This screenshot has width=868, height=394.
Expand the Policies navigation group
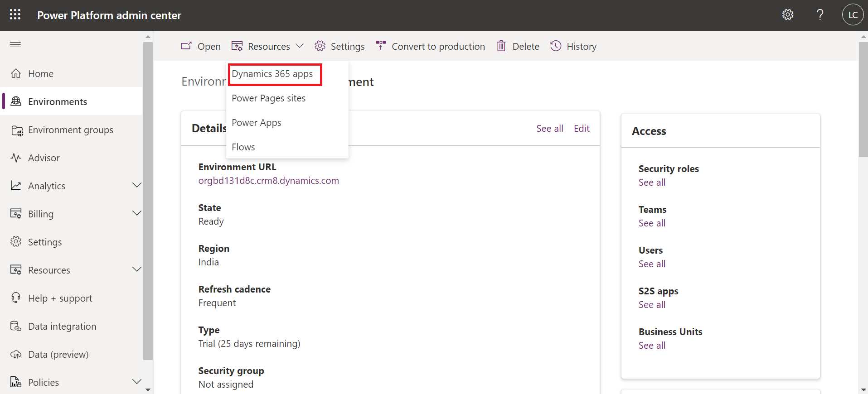[x=136, y=382]
